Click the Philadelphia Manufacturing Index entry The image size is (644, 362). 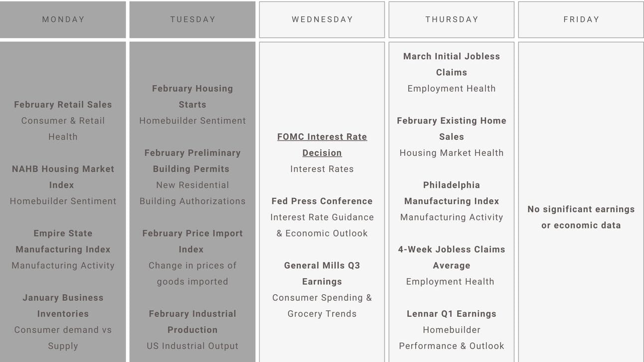452,193
